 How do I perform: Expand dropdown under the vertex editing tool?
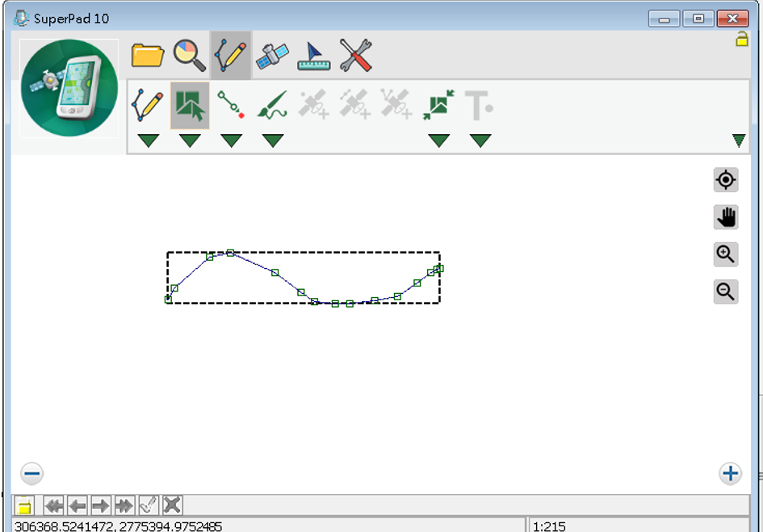(231, 140)
